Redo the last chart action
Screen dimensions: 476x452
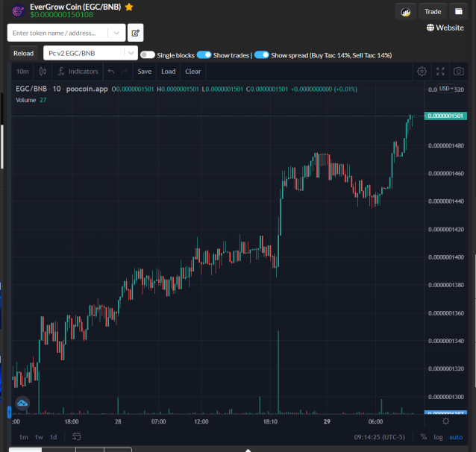(x=124, y=72)
